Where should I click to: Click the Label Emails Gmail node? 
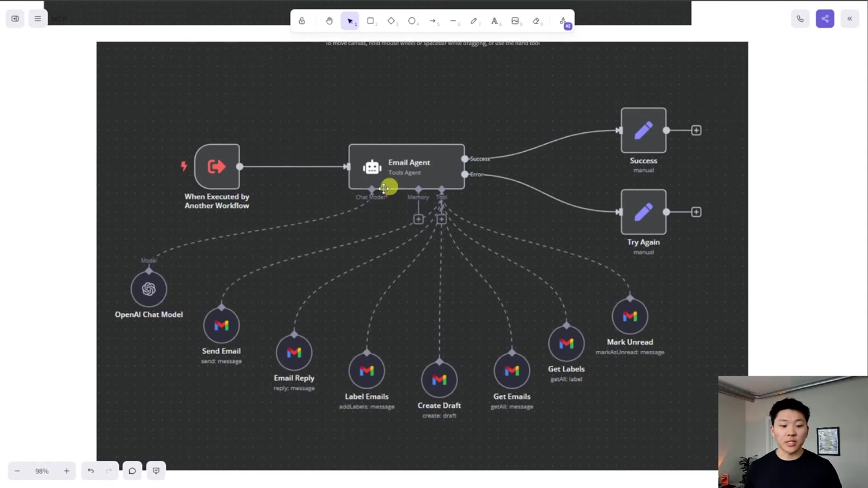click(367, 371)
